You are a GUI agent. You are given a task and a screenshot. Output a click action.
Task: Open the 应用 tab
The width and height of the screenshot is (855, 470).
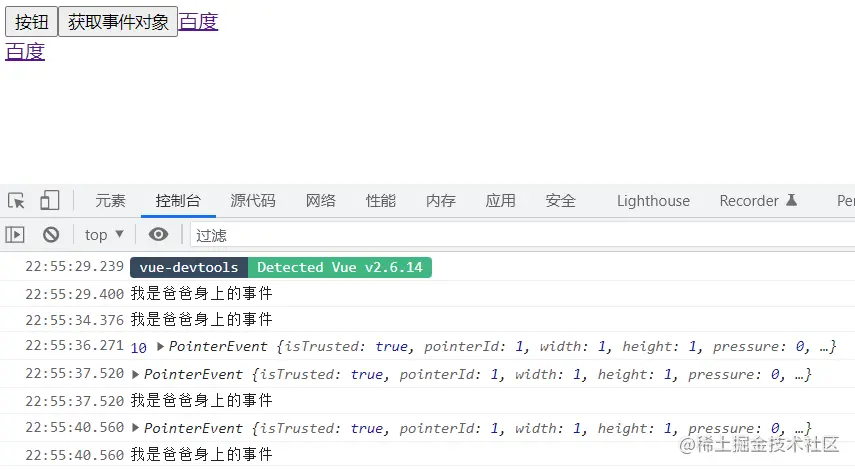point(501,201)
